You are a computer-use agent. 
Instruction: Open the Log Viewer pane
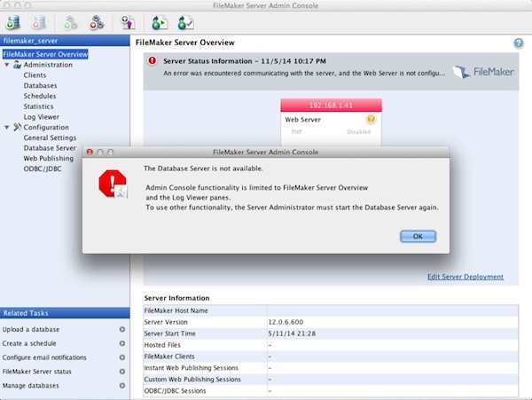pos(42,117)
